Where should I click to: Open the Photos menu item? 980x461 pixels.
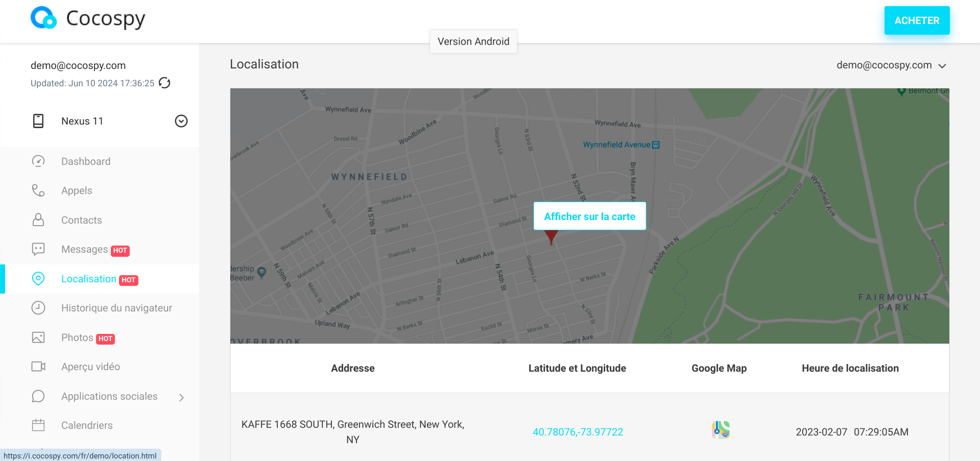pos(77,337)
